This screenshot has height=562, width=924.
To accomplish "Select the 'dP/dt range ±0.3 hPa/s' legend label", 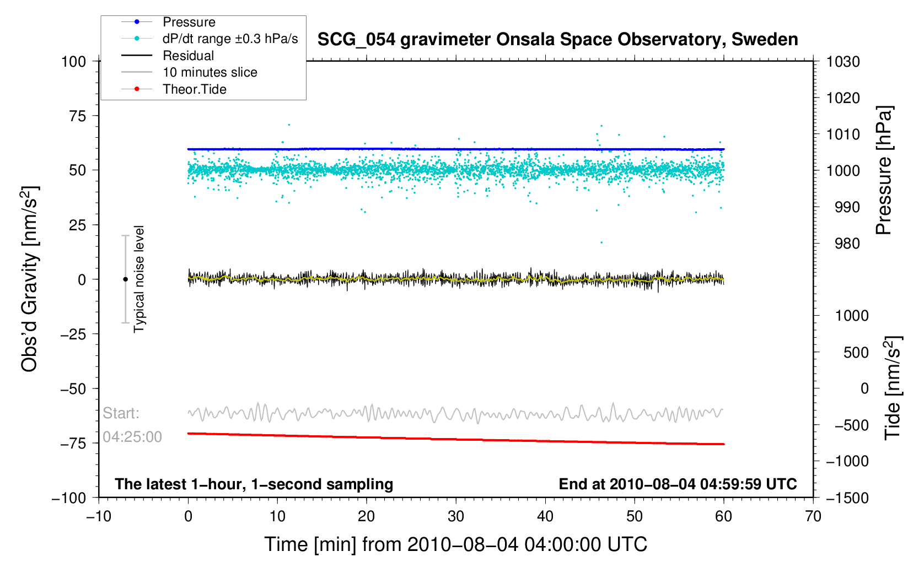I will (x=230, y=39).
